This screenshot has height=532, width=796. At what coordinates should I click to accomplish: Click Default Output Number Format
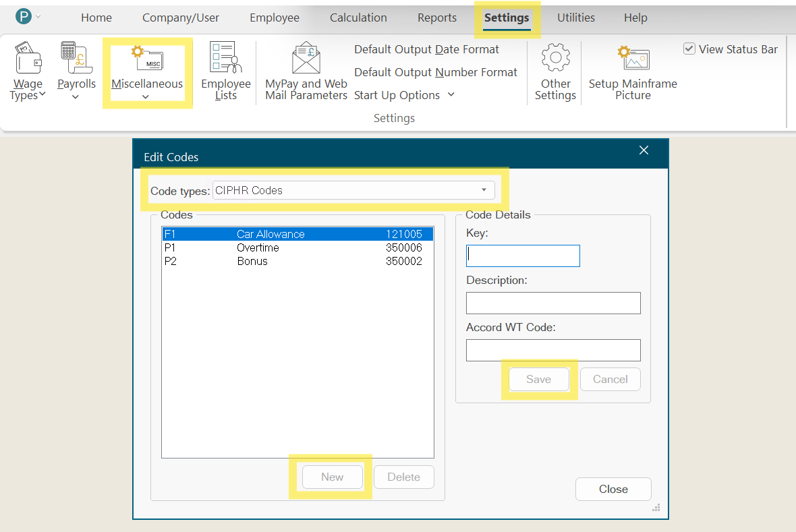(x=436, y=72)
